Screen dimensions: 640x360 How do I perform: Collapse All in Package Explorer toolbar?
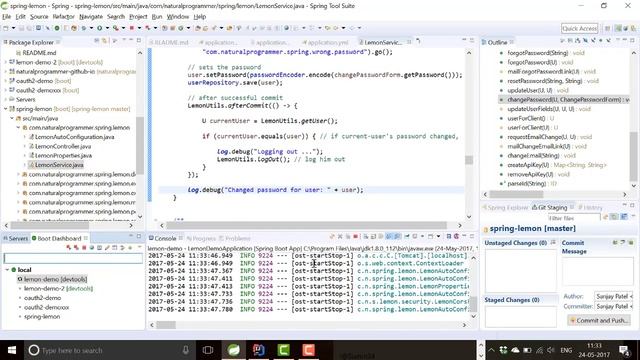click(x=97, y=41)
